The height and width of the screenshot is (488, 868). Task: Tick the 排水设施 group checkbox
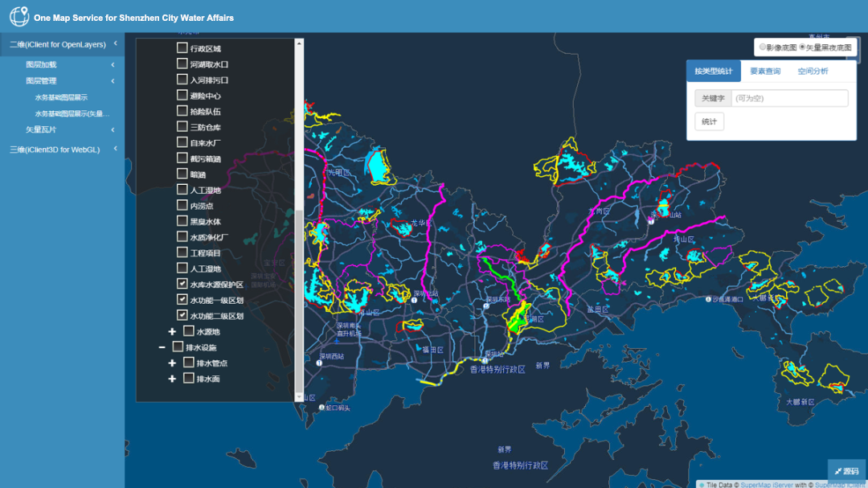click(x=178, y=347)
